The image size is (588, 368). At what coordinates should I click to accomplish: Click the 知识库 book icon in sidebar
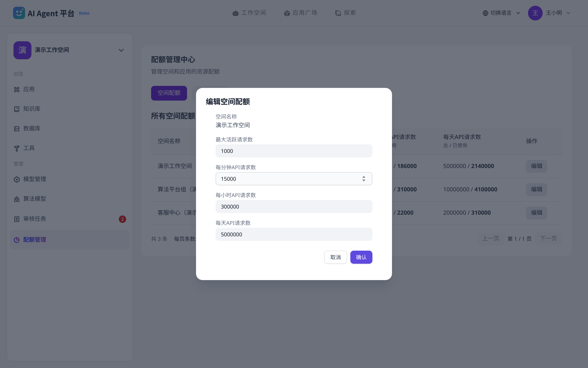[17, 109]
